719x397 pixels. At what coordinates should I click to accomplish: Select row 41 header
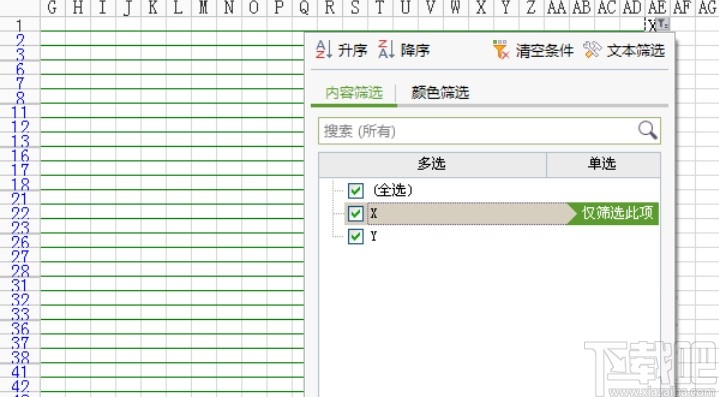(x=20, y=371)
